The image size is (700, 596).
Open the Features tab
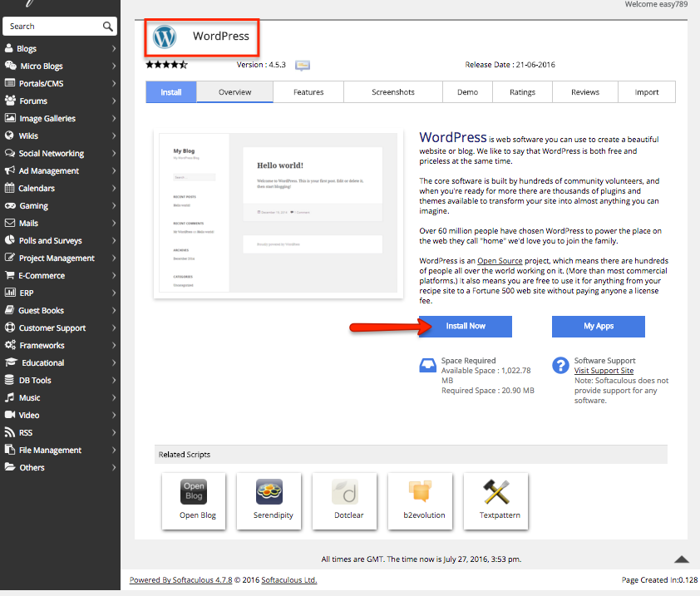coord(308,92)
